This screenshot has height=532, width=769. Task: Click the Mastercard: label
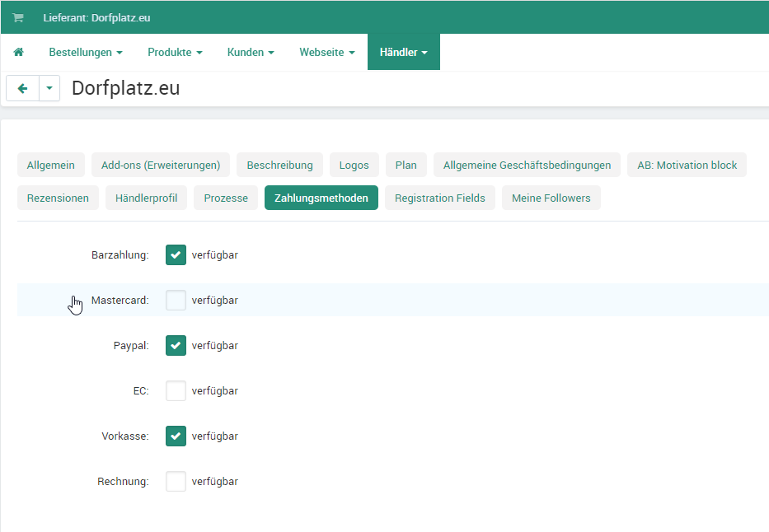[x=120, y=301]
